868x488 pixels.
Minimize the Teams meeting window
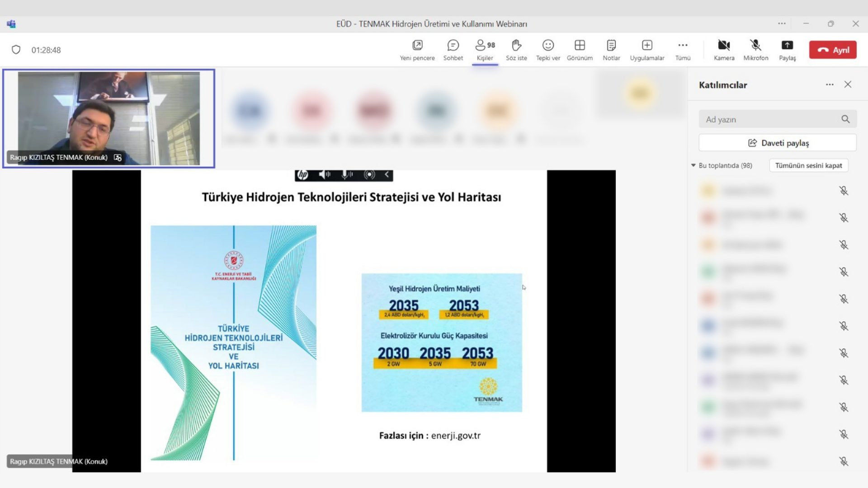tap(806, 23)
